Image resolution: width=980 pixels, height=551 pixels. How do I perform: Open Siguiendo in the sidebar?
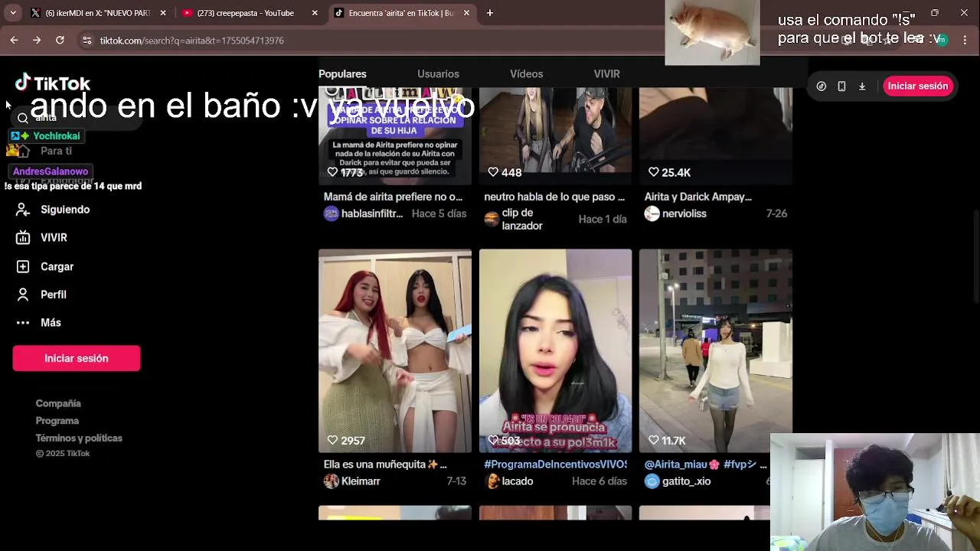click(x=65, y=210)
